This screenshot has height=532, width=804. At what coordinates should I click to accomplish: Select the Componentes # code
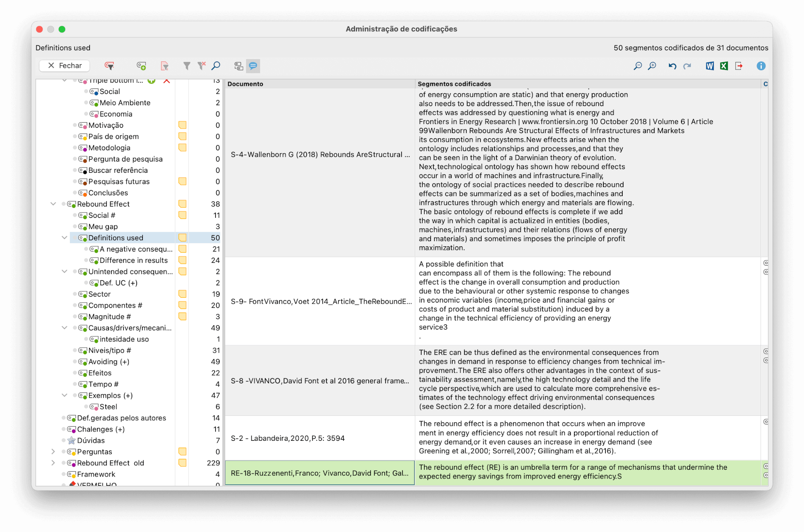coord(115,305)
